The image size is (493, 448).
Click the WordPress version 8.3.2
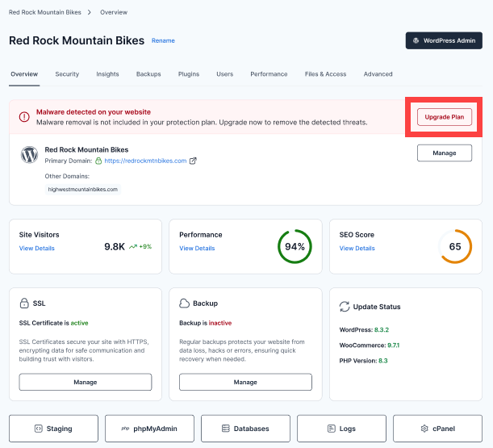pyautogui.click(x=382, y=329)
